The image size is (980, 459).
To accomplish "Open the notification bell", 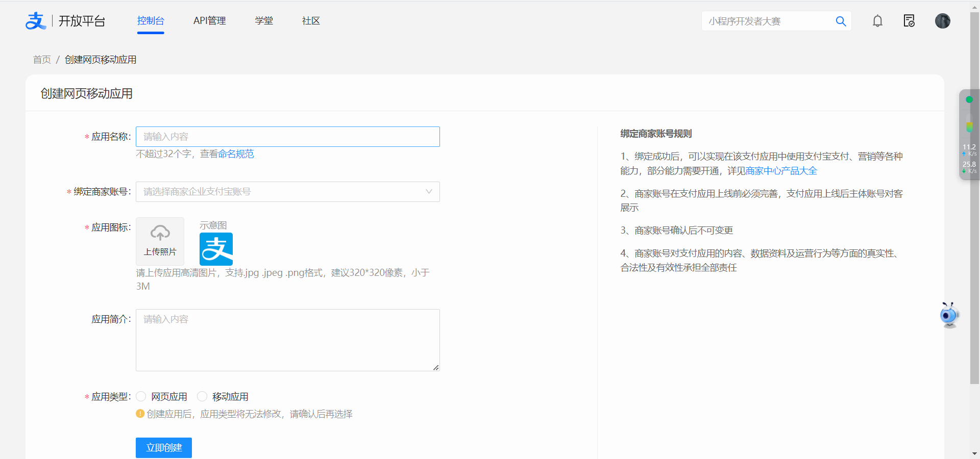I will point(877,21).
